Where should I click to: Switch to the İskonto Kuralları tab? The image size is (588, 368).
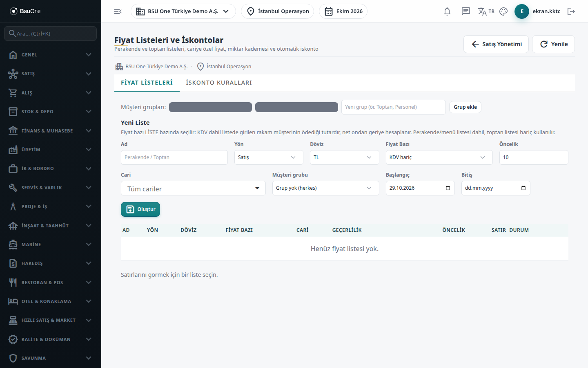(219, 83)
